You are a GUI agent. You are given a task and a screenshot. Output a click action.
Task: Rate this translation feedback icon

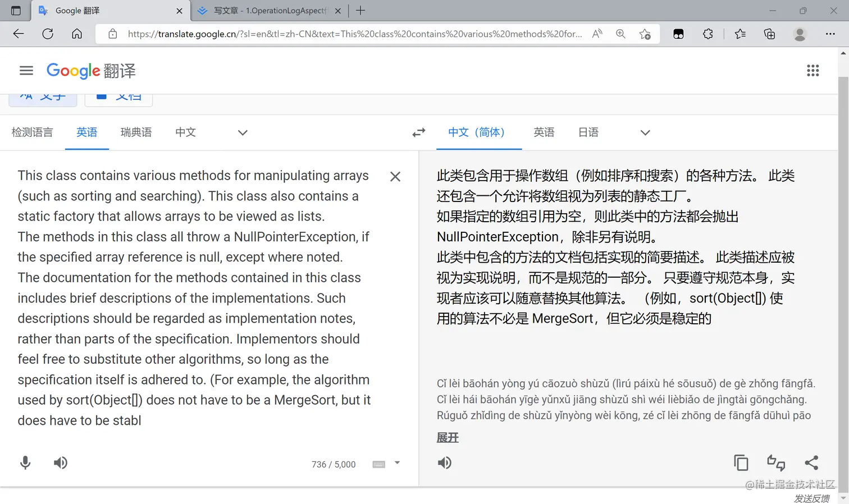pyautogui.click(x=776, y=462)
